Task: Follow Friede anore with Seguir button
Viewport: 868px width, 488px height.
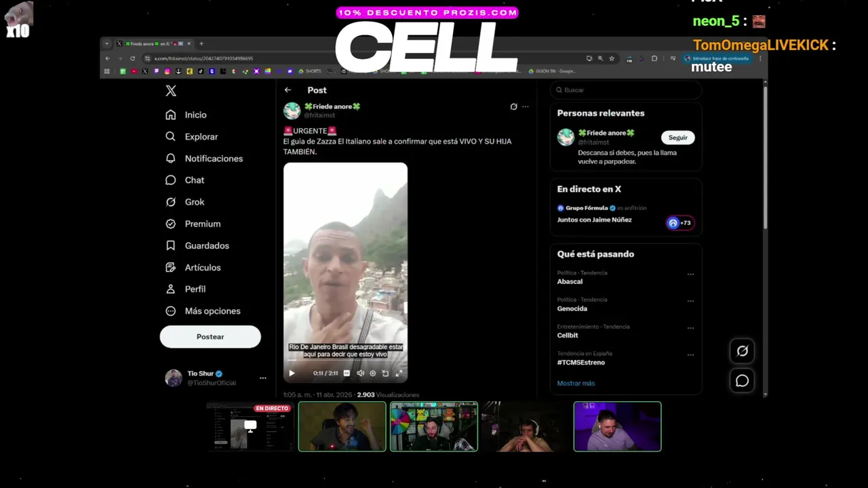Action: click(677, 138)
